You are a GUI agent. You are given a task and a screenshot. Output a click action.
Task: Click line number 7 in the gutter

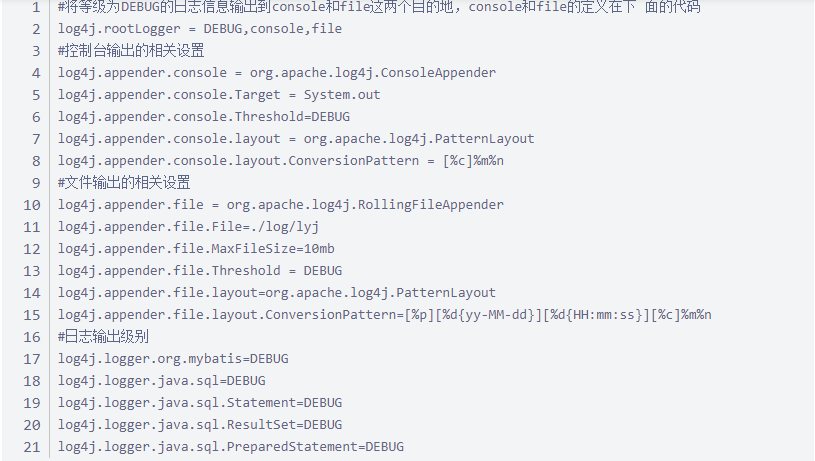click(x=36, y=139)
